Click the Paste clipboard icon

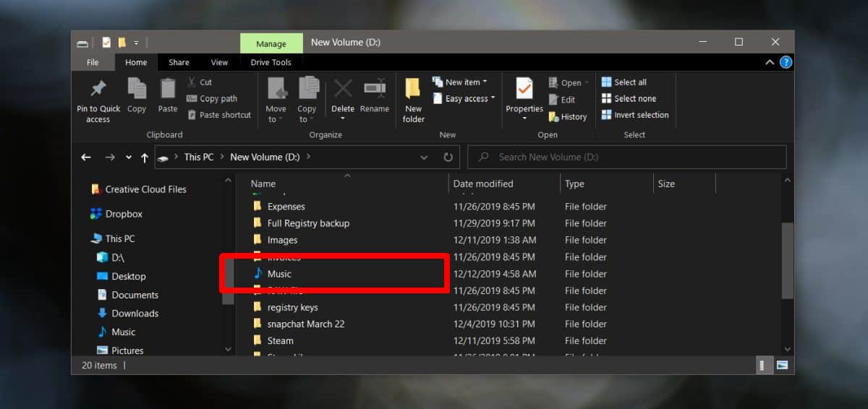(168, 90)
